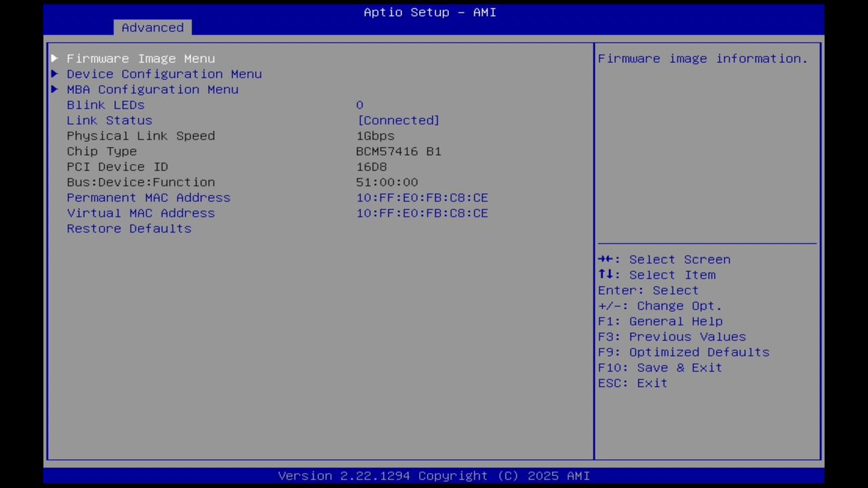Select the Blink LEDs setting
868x488 pixels.
(x=105, y=104)
